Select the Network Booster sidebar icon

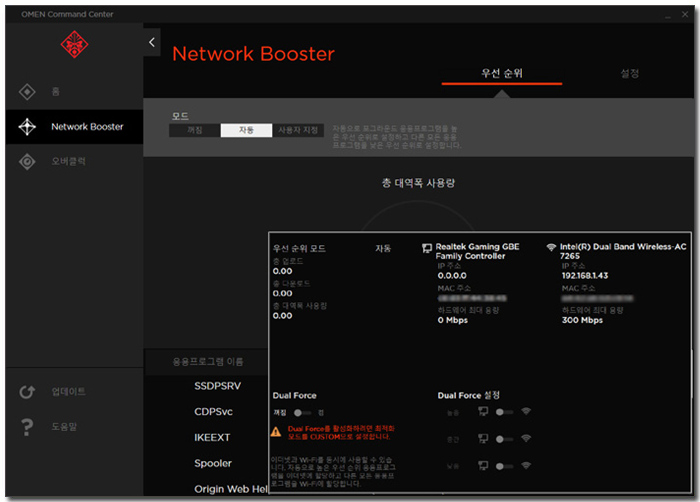[x=27, y=127]
